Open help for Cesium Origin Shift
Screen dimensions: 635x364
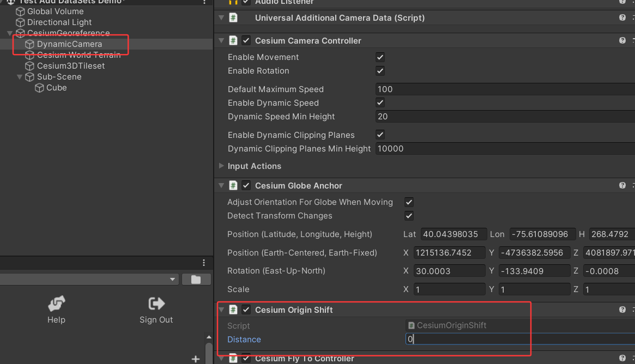[622, 310]
